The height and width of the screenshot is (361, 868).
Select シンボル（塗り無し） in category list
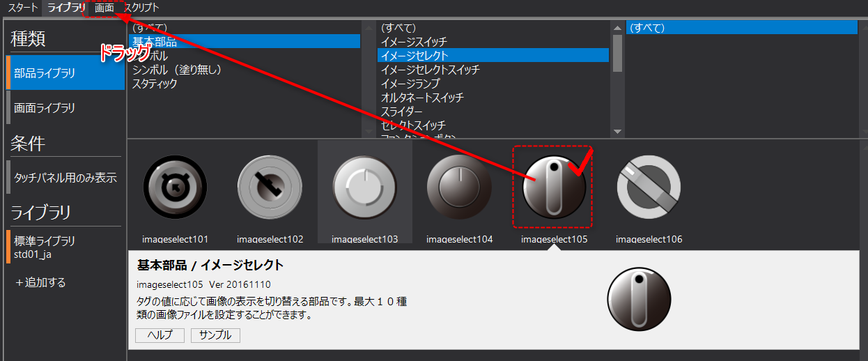click(176, 70)
